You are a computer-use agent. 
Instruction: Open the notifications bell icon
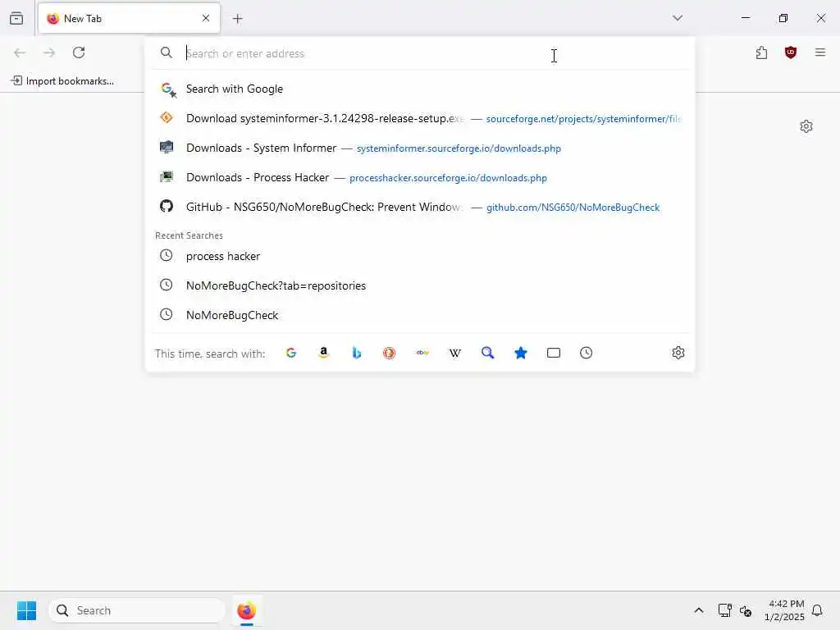point(817,610)
